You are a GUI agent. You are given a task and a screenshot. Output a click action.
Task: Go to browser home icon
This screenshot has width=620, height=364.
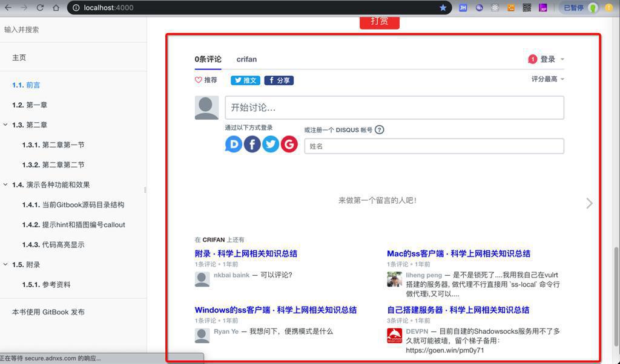click(56, 7)
